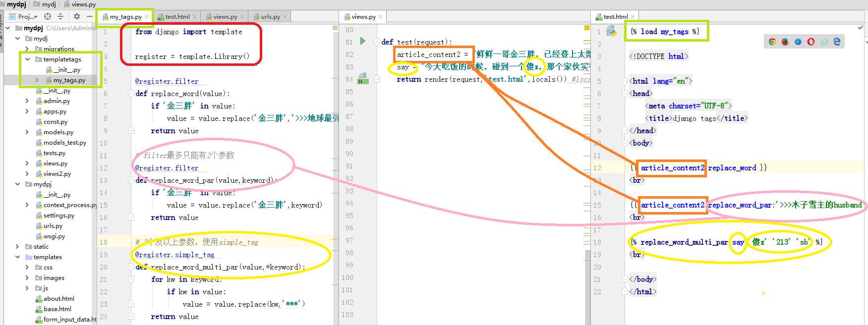Fold the <html lang="en"> tag
This screenshot has width=868, height=325.
(x=625, y=81)
